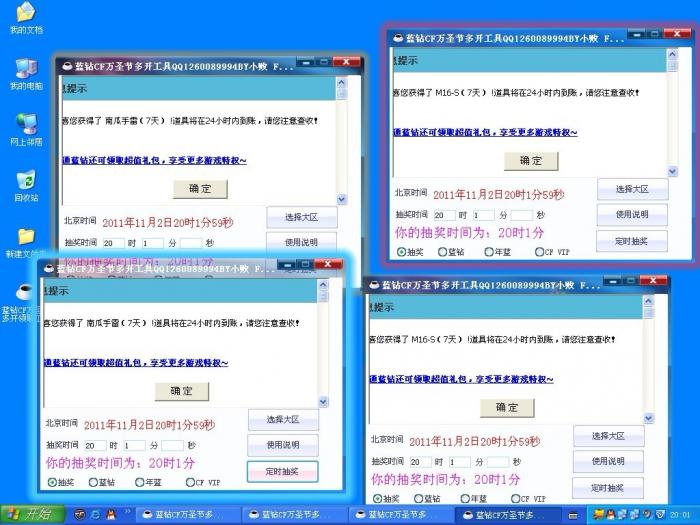Click the scroll-up arrow in top-right window
Screen dimensions: 700x525
click(x=672, y=54)
